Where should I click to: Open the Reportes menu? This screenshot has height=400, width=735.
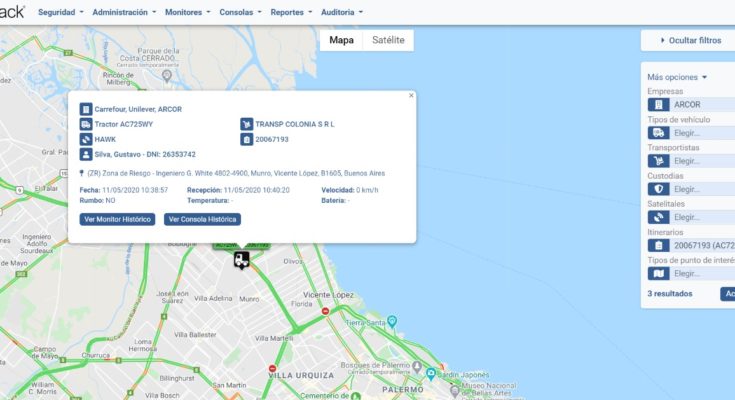(291, 12)
